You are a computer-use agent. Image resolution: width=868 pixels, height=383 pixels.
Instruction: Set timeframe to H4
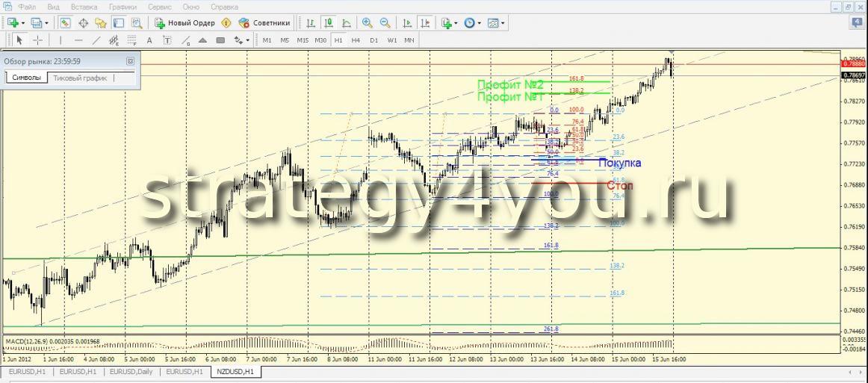356,40
